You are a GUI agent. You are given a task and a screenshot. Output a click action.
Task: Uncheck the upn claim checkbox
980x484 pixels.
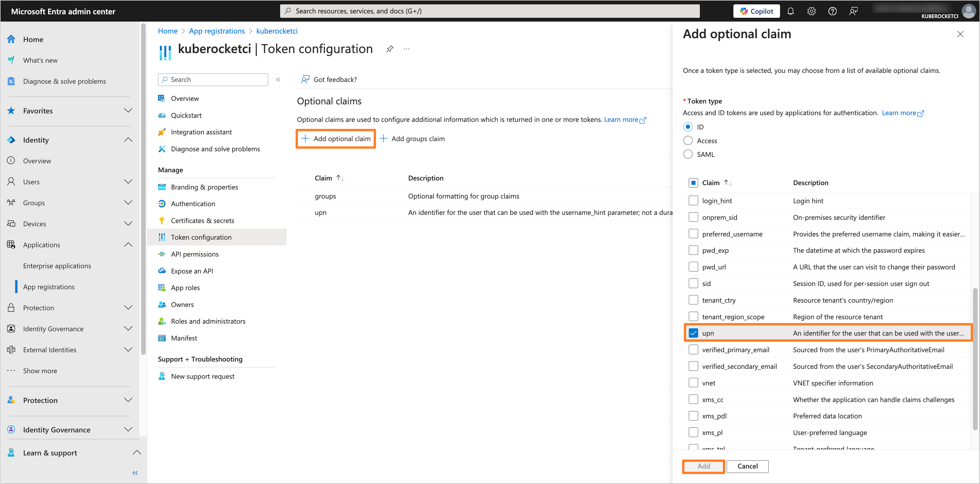pyautogui.click(x=693, y=333)
